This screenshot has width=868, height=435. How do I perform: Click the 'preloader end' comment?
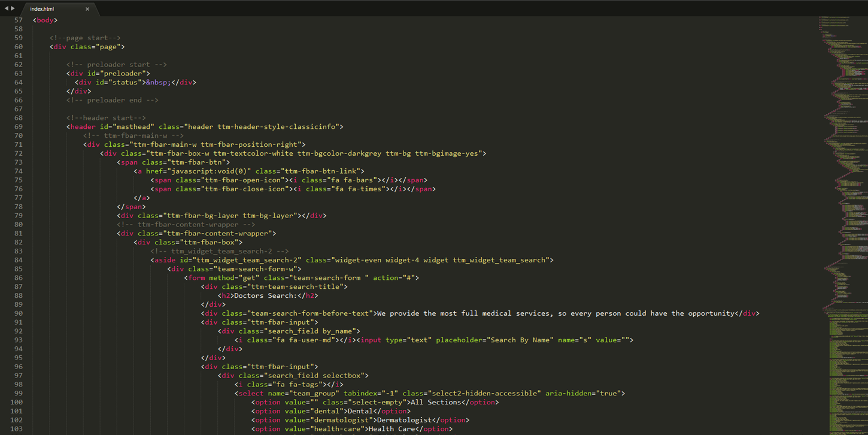(113, 100)
